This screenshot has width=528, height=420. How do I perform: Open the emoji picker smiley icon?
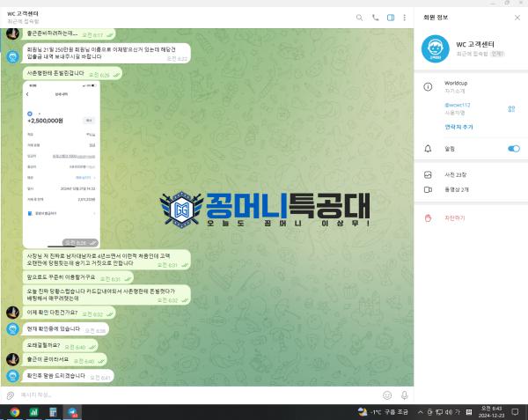click(387, 395)
